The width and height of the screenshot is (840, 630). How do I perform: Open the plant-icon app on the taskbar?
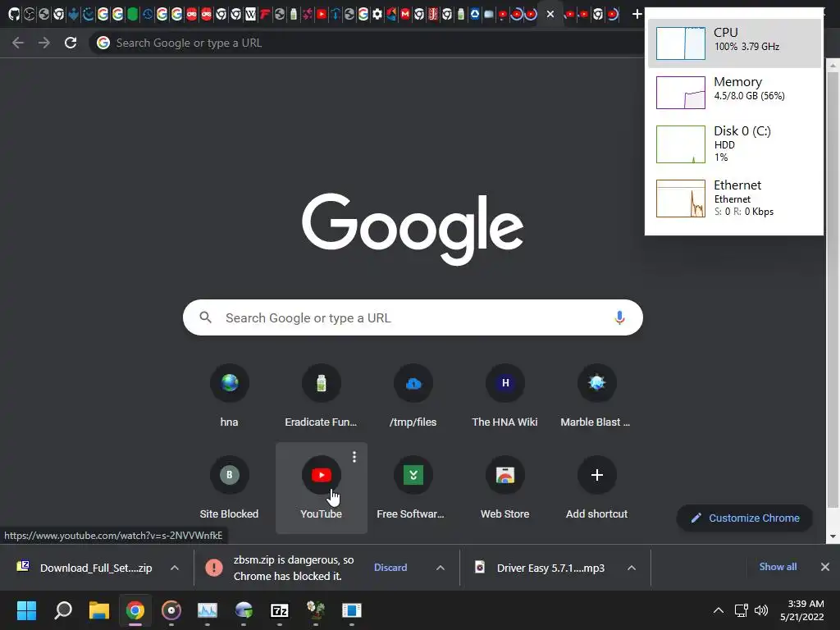[x=316, y=610]
